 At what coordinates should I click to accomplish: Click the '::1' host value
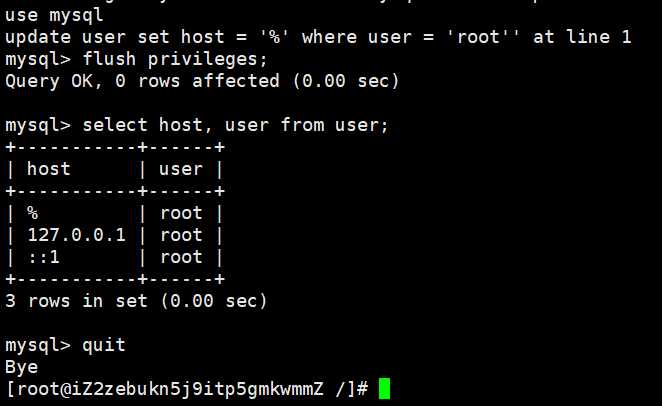pyautogui.click(x=43, y=257)
